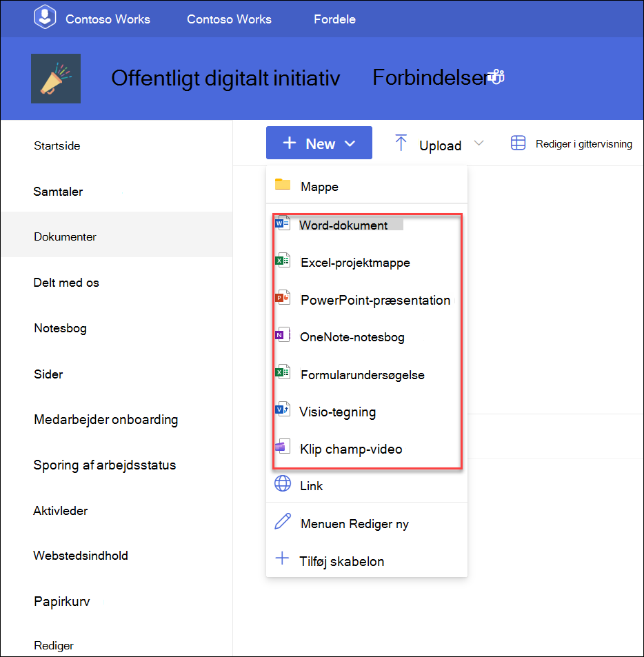Image resolution: width=644 pixels, height=657 pixels.
Task: Click the Visio icon for Visio-tegning
Action: (x=283, y=410)
